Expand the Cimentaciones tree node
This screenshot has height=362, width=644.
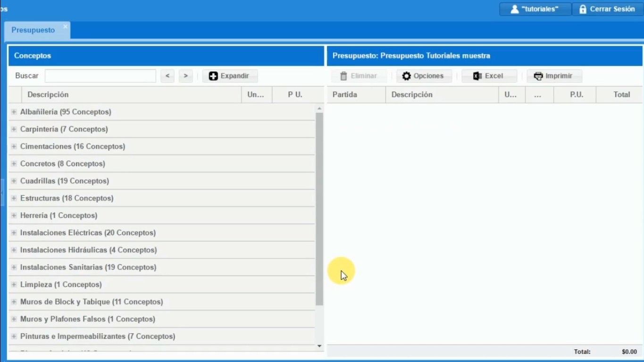(14, 147)
